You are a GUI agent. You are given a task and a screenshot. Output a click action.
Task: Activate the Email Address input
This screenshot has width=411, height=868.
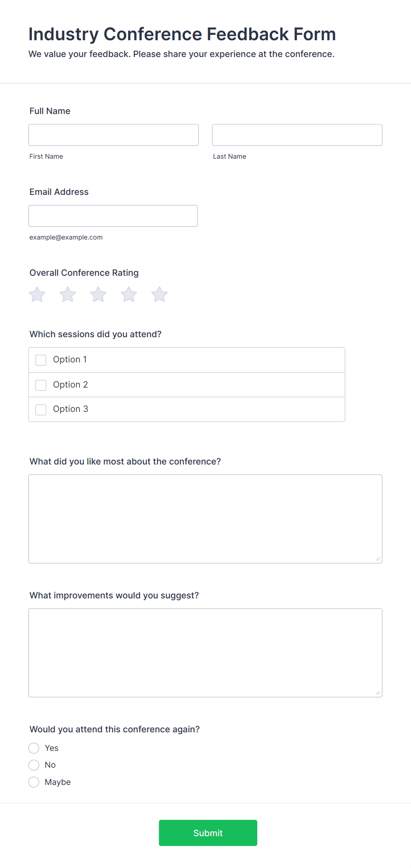[113, 216]
